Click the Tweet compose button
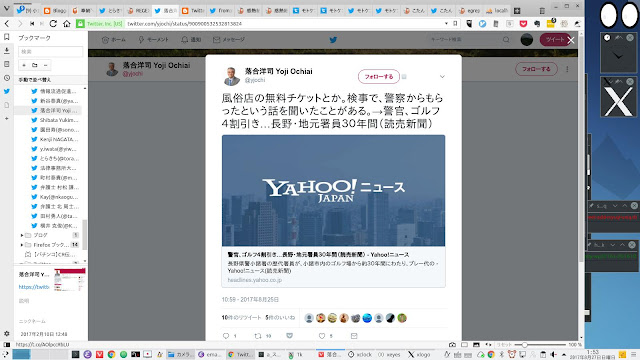Screen dimensions: 640x360 [x=555, y=40]
